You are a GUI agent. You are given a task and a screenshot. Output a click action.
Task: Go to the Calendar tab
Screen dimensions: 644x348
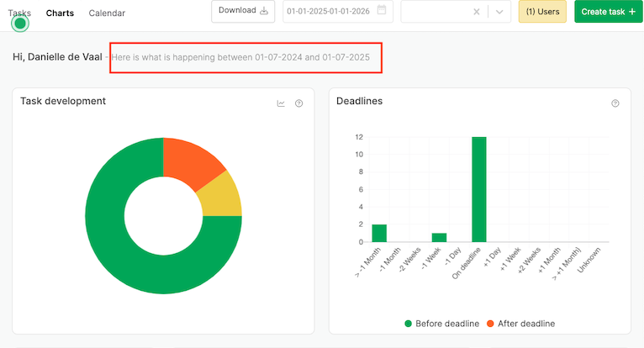107,13
